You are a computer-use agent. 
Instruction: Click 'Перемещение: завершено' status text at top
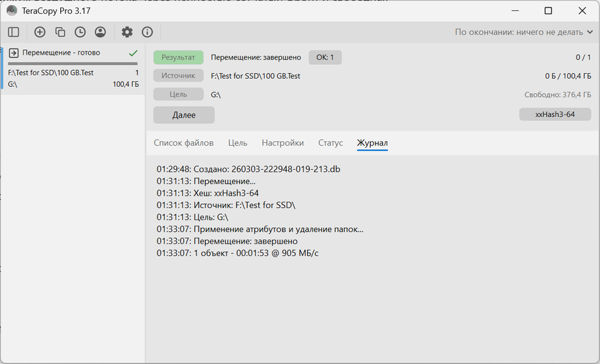pyautogui.click(x=256, y=57)
